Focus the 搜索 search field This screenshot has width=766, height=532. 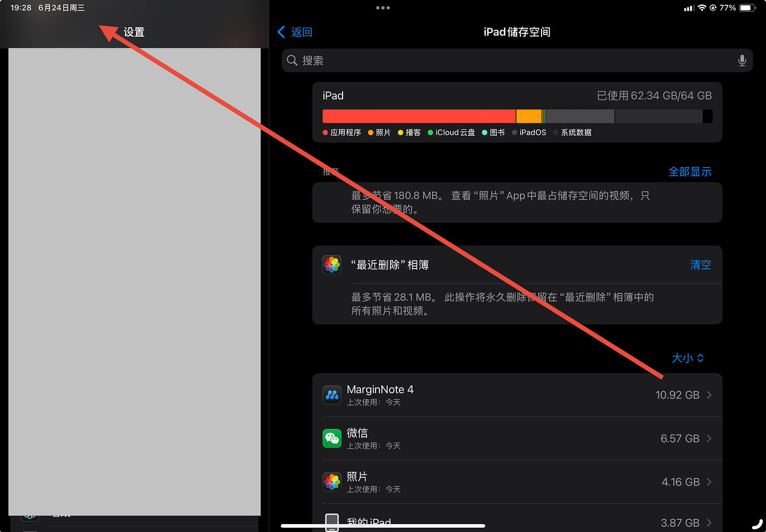tap(517, 61)
